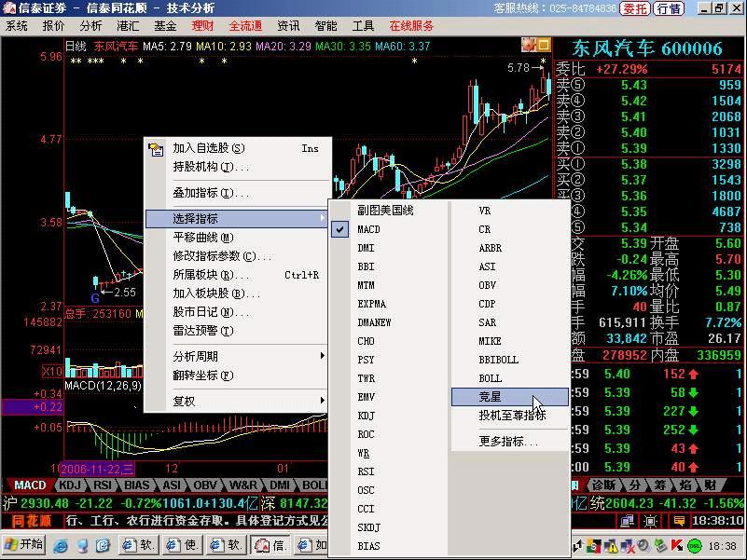The width and height of the screenshot is (747, 560).
Task: Click the green DSL tray icon
Action: tap(695, 546)
